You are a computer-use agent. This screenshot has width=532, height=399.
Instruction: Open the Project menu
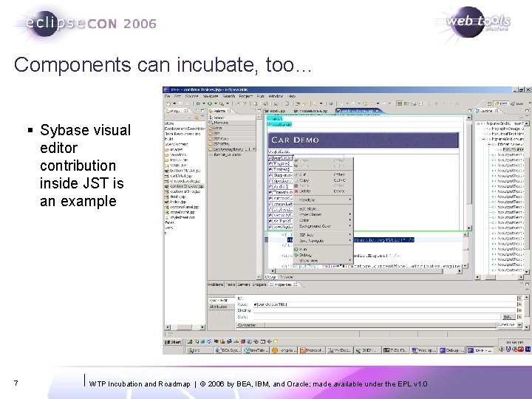click(246, 96)
